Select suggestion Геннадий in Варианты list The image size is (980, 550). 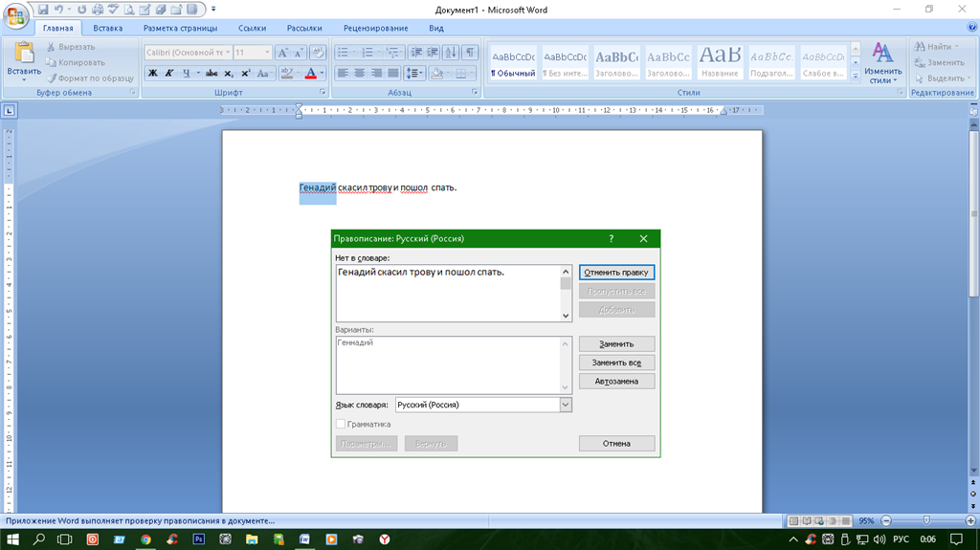coord(355,342)
